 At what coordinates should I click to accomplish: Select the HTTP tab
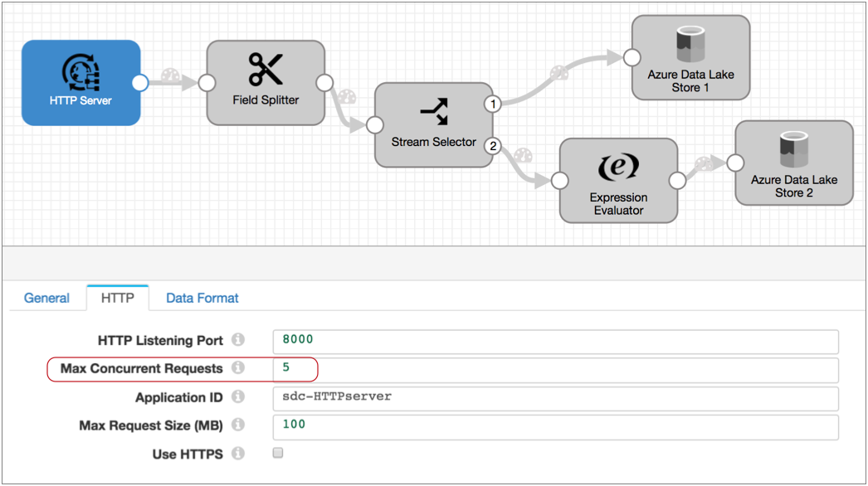pyautogui.click(x=118, y=299)
